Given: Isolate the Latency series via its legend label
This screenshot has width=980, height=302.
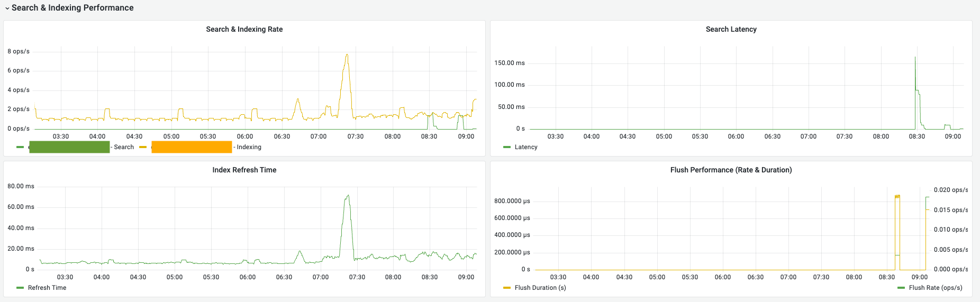Looking at the screenshot, I should coord(526,147).
